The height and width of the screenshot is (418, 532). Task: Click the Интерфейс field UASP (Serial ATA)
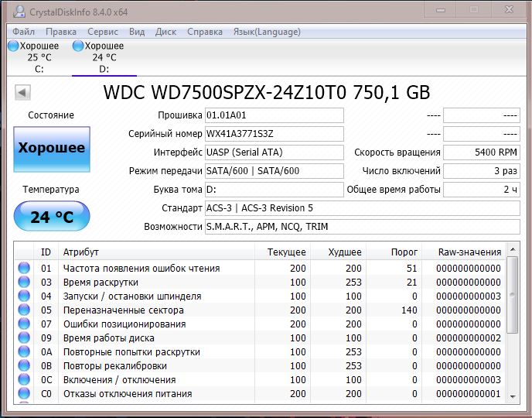pos(275,152)
